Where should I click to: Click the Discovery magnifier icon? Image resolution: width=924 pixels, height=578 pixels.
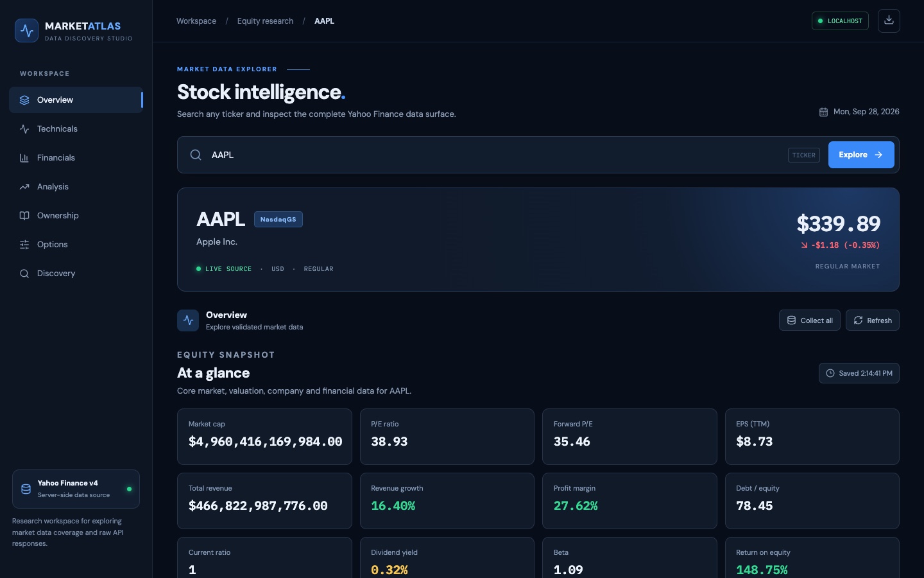tap(24, 274)
